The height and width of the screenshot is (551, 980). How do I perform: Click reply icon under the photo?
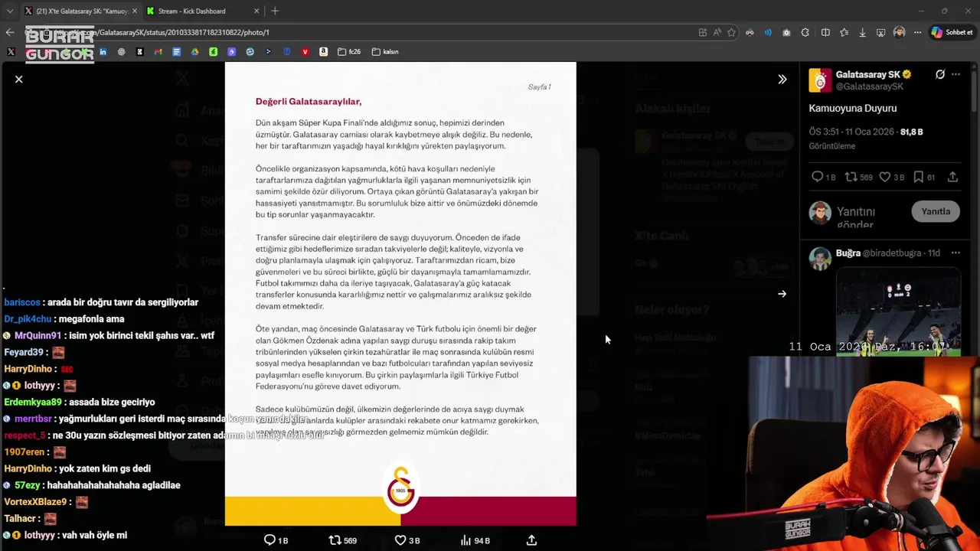pos(269,540)
